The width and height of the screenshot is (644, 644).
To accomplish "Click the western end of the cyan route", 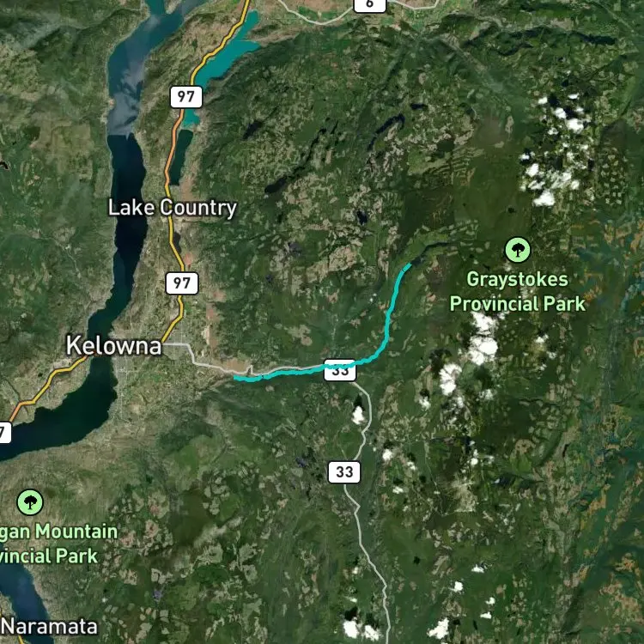I will coord(237,378).
